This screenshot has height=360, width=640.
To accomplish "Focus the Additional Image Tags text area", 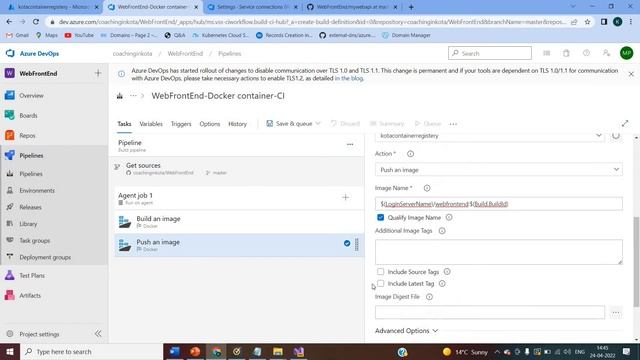I will coord(499,252).
